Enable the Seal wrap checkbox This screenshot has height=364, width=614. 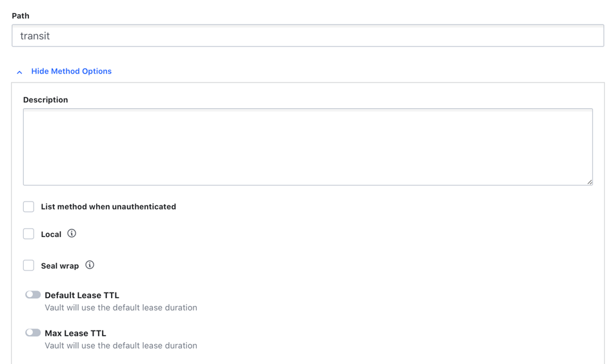pos(28,265)
